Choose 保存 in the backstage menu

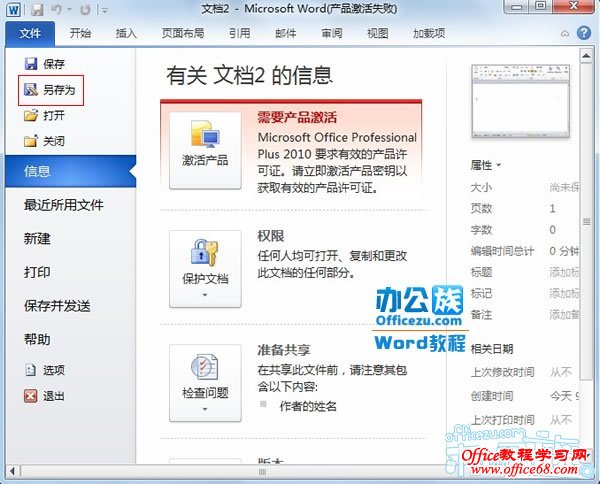(45, 64)
